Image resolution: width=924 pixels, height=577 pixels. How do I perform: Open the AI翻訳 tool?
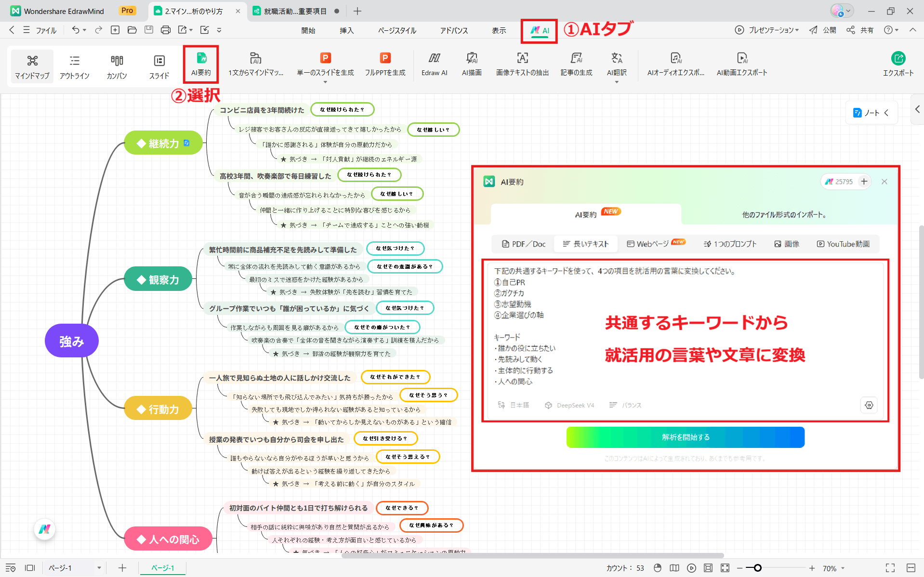(x=617, y=64)
